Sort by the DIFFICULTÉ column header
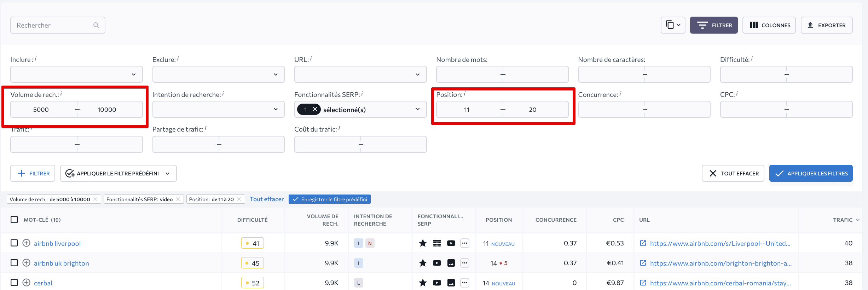Image resolution: width=868 pixels, height=290 pixels. tap(252, 220)
